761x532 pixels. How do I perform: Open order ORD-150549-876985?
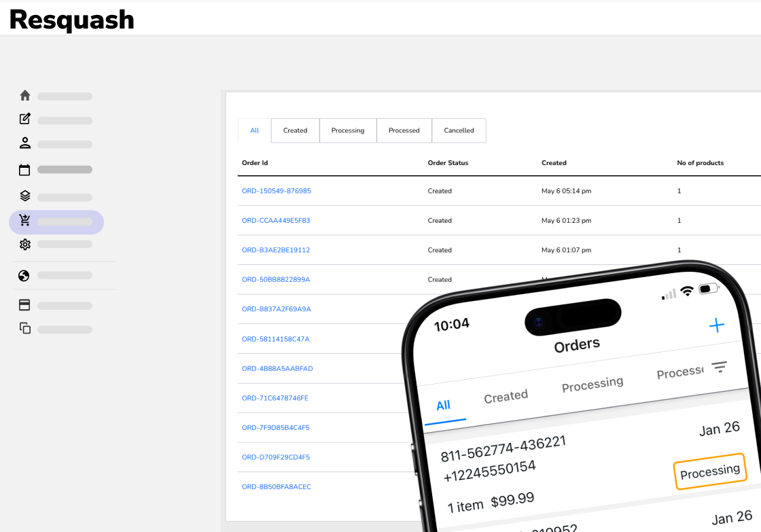276,191
